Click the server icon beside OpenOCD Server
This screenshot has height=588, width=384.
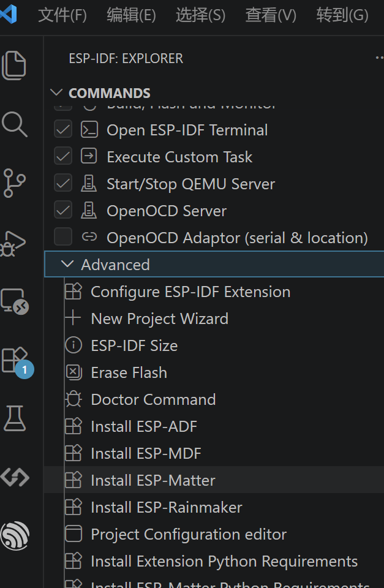coord(89,210)
